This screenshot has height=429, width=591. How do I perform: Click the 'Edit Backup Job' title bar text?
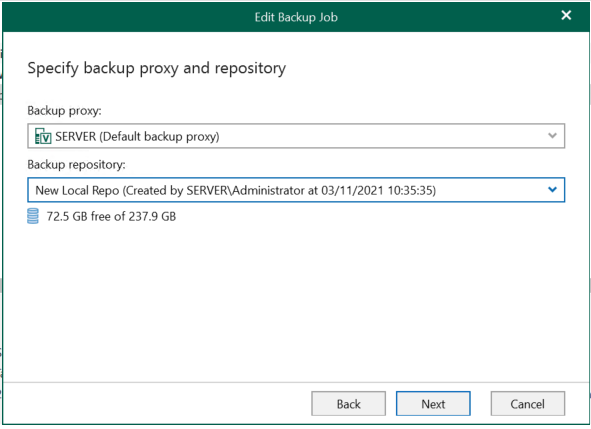click(x=296, y=17)
